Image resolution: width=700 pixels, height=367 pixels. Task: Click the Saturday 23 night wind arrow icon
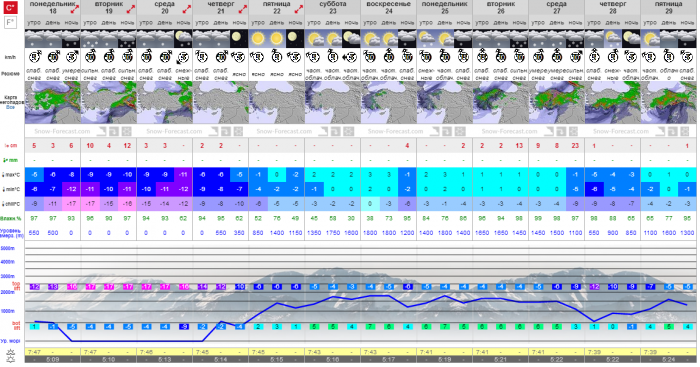click(x=351, y=57)
